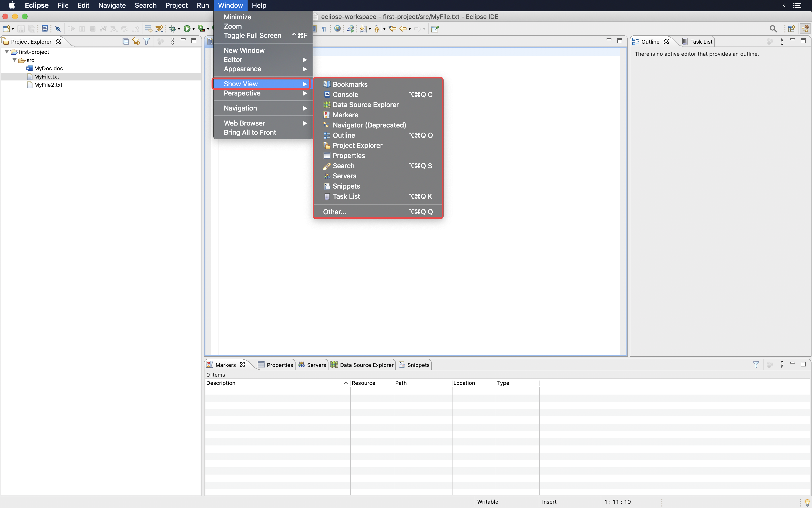The image size is (812, 508).
Task: Toggle Link with Editor in Project Explorer
Action: 136,41
